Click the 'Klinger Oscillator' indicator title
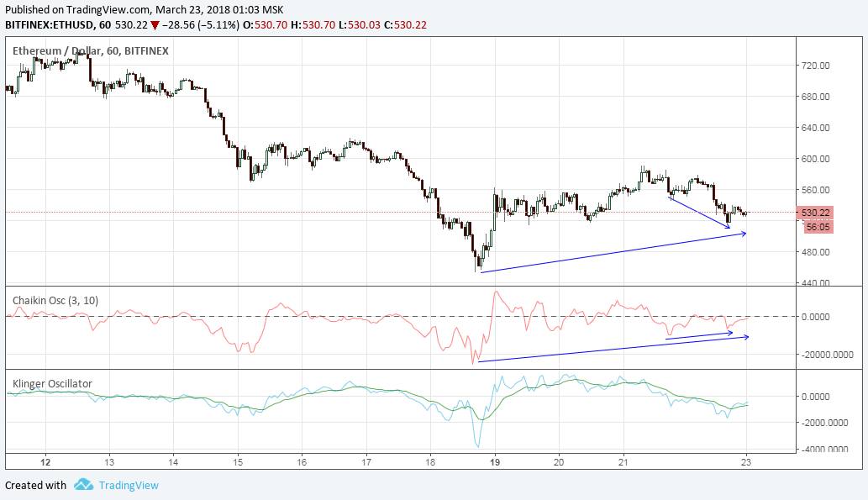Image resolution: width=868 pixels, height=500 pixels. click(53, 384)
